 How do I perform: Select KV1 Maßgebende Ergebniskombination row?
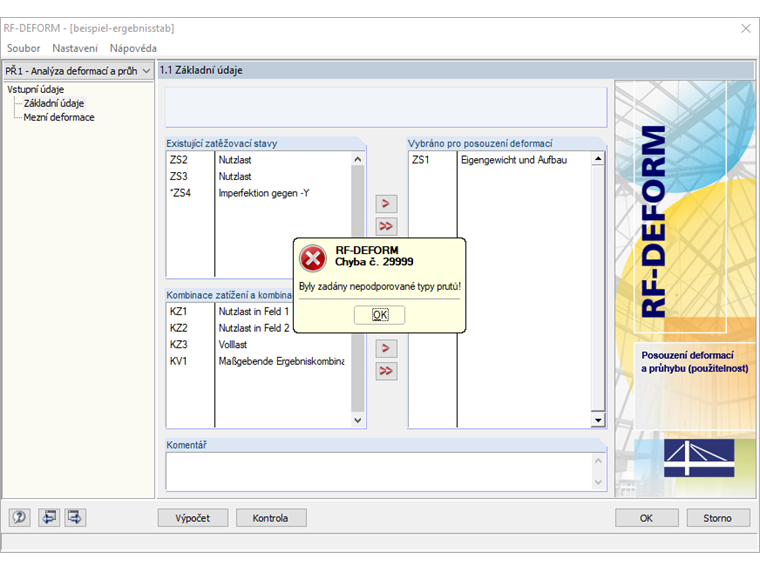[x=259, y=361]
